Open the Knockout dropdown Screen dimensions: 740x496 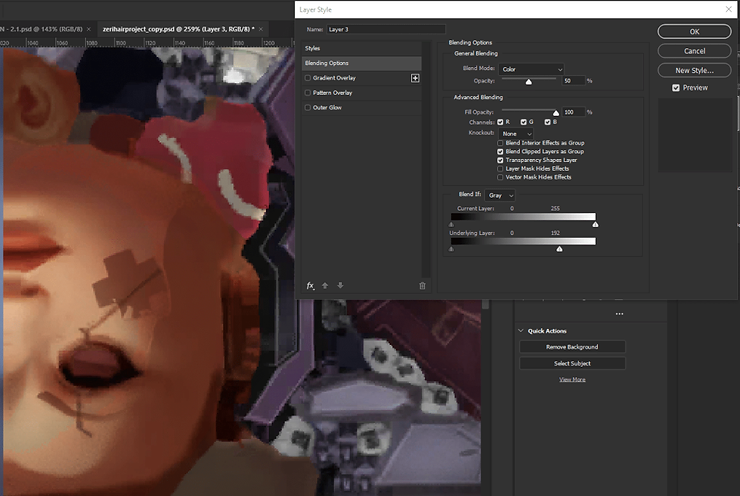tap(516, 133)
